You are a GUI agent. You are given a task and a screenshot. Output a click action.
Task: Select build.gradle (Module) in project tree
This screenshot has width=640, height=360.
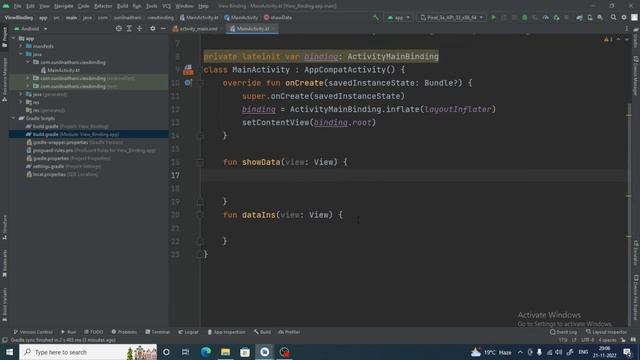pyautogui.click(x=76, y=134)
